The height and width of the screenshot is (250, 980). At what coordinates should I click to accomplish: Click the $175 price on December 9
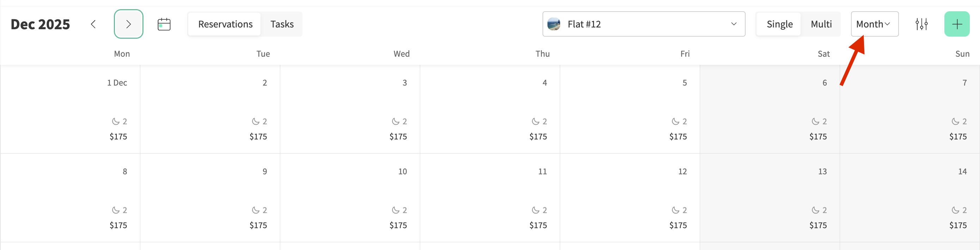(258, 225)
